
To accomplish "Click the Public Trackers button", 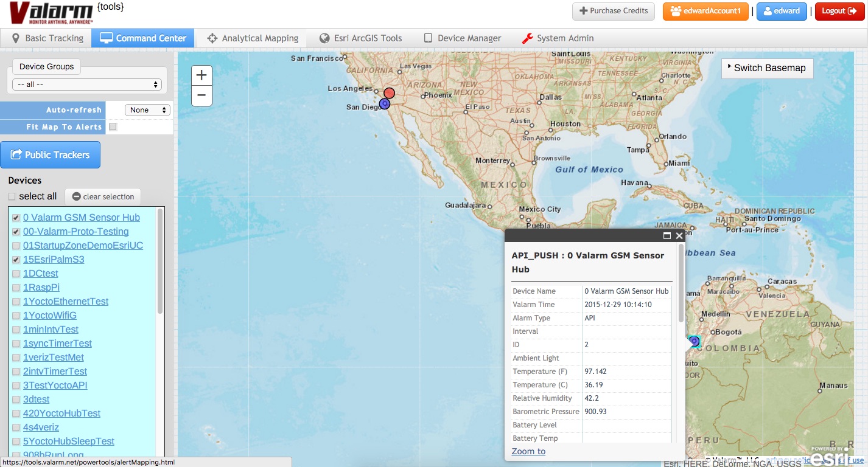I will point(51,155).
